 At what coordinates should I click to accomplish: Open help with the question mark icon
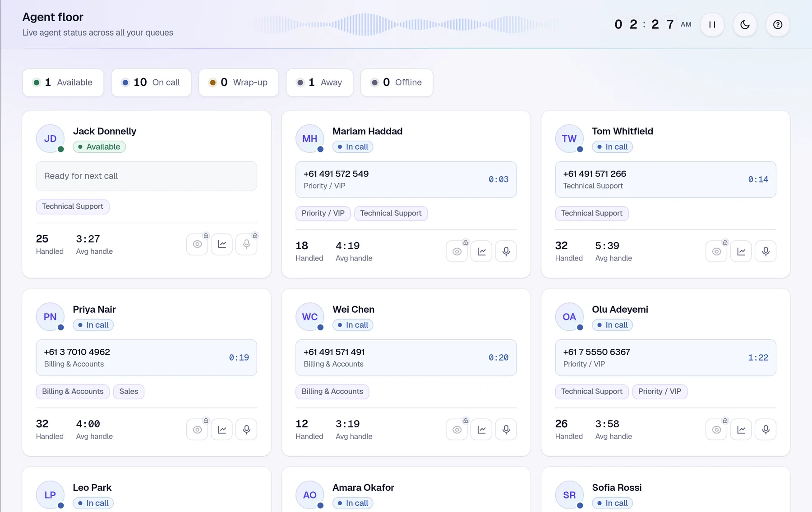click(x=778, y=25)
